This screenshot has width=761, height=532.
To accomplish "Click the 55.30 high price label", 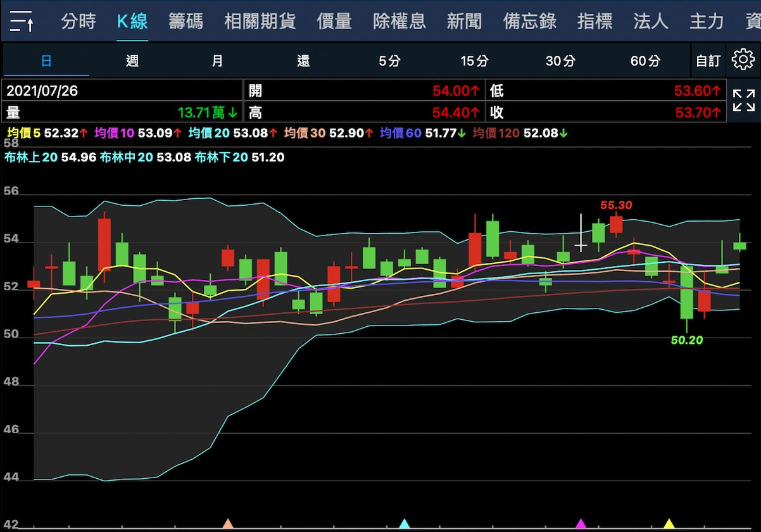I will click(x=616, y=205).
